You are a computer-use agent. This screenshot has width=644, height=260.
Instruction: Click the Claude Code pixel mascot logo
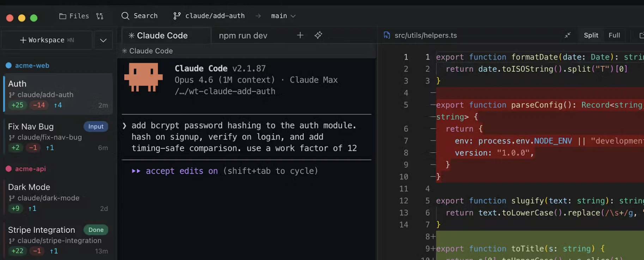pyautogui.click(x=144, y=78)
